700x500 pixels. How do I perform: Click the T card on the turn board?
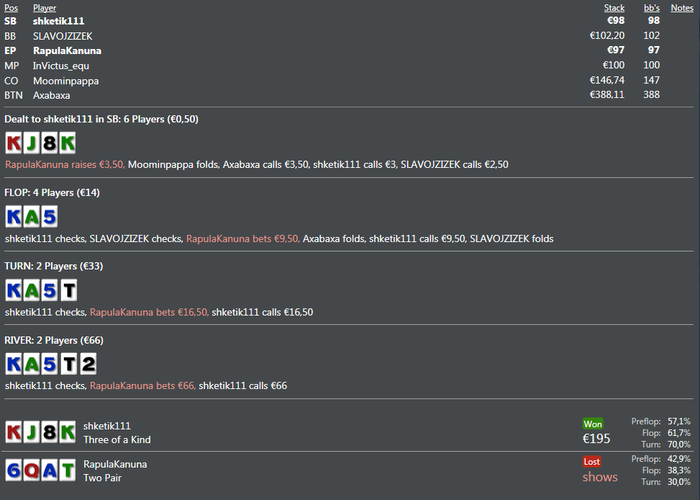click(x=68, y=290)
